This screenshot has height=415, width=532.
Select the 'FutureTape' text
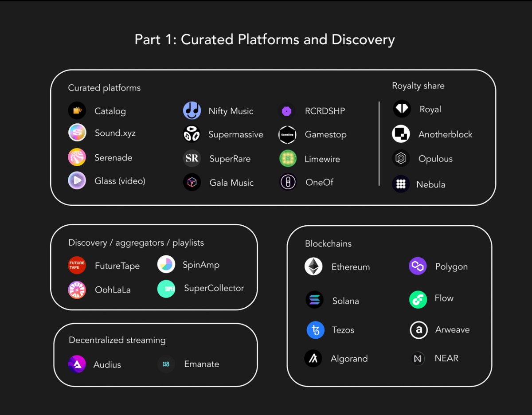coord(117,266)
